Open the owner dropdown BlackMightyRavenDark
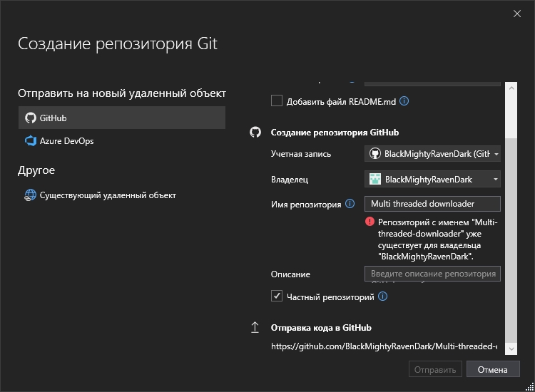The width and height of the screenshot is (535, 392). pyautogui.click(x=432, y=180)
